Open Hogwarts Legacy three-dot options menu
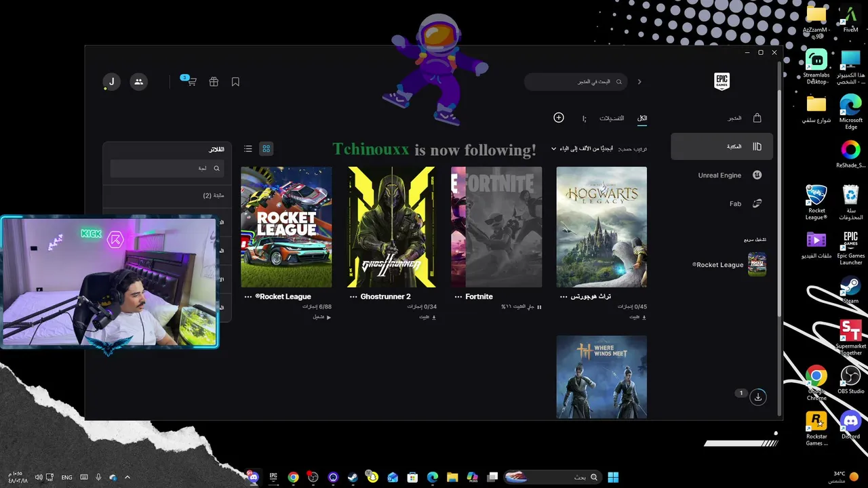The width and height of the screenshot is (868, 488). pos(564,297)
